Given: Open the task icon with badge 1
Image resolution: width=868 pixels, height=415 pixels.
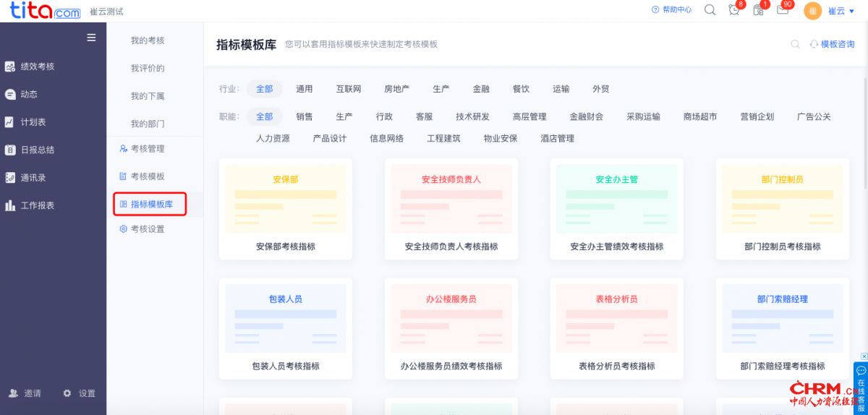Looking at the screenshot, I should click(x=758, y=10).
